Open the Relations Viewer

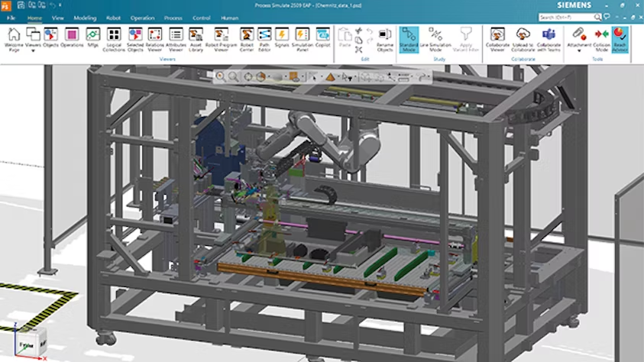click(155, 38)
